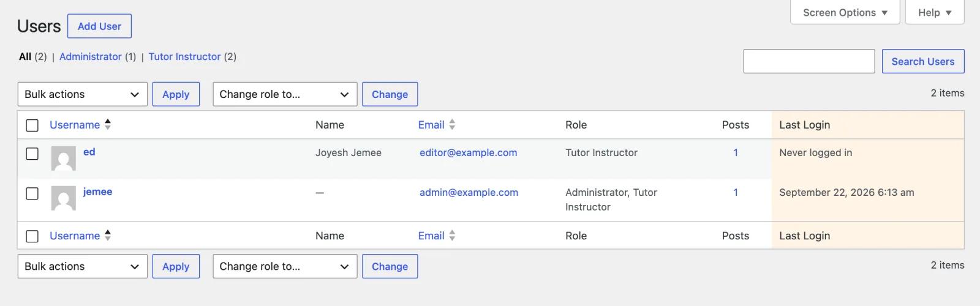Viewport: 980px width, 306px height.
Task: Click the Search Users button
Action: pyautogui.click(x=923, y=61)
